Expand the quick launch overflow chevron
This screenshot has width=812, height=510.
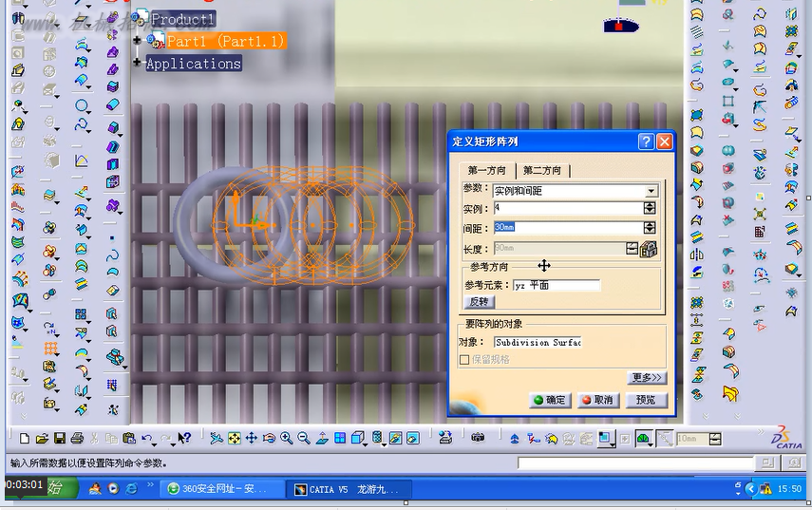[150, 485]
